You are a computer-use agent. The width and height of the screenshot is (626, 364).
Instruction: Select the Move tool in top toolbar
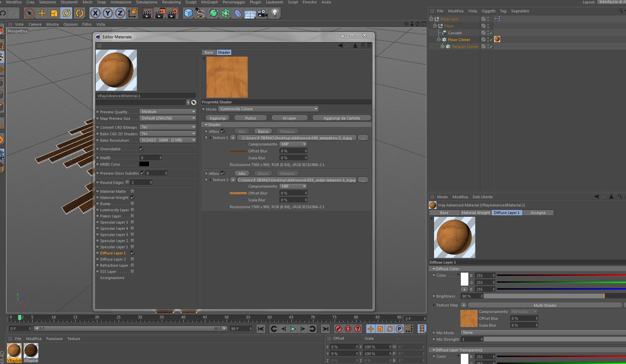point(42,13)
